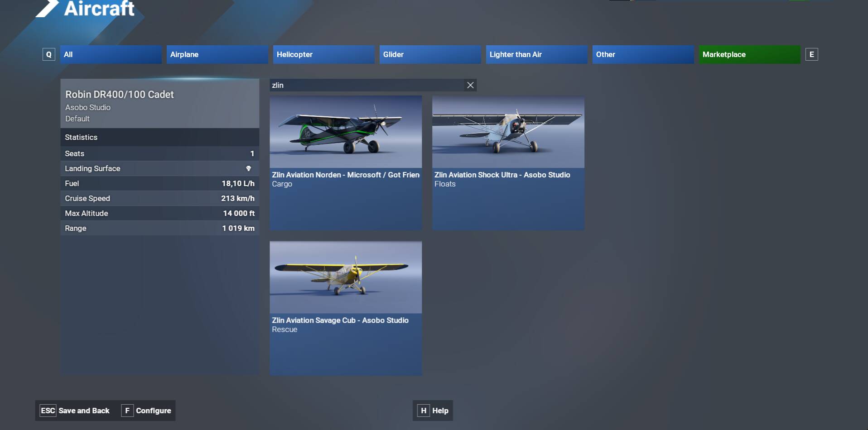The width and height of the screenshot is (868, 430).
Task: Click the Landing Surface row label
Action: tap(92, 168)
